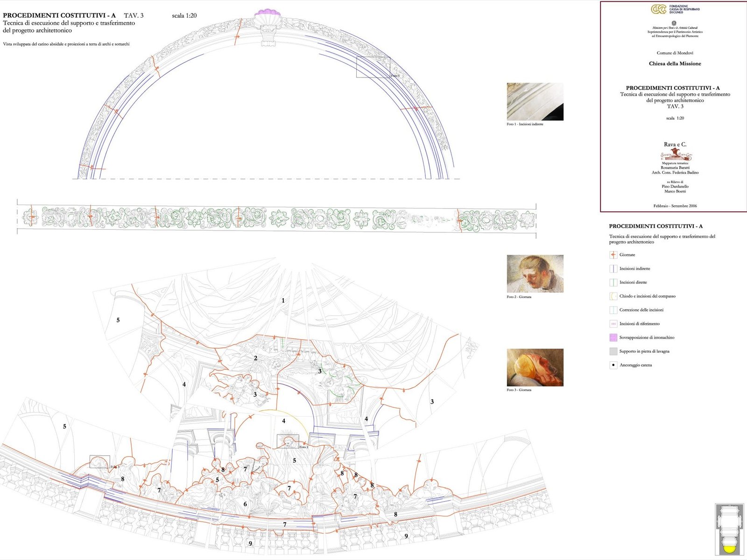This screenshot has width=747, height=560.
Task: Click giornata number 6 in the fresco
Action: (x=245, y=504)
